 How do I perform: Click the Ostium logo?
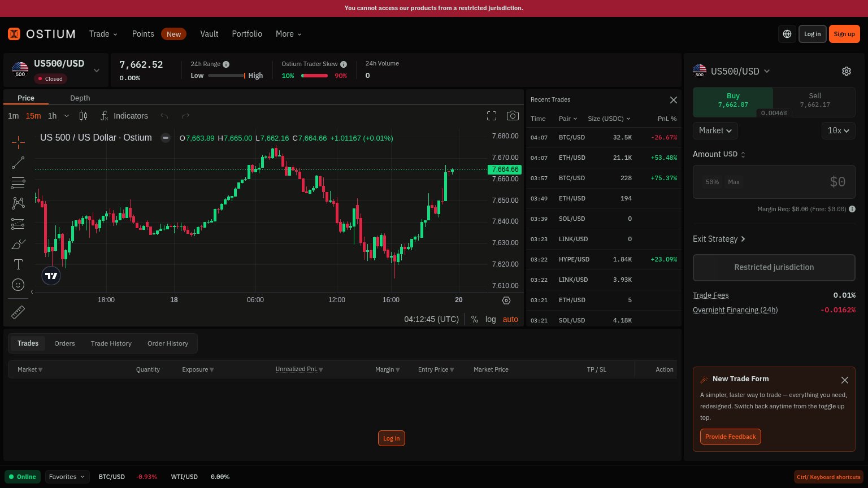[41, 34]
